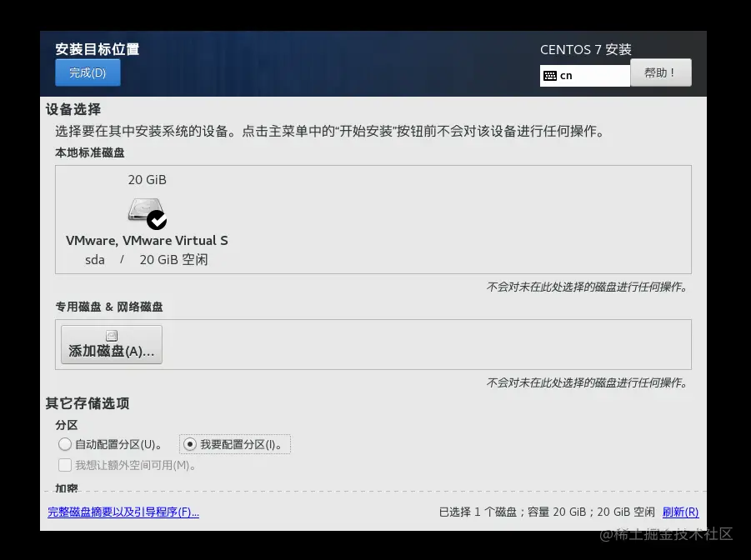751x560 pixels.
Task: Click the checkmark badge on the sda disk
Action: click(157, 220)
